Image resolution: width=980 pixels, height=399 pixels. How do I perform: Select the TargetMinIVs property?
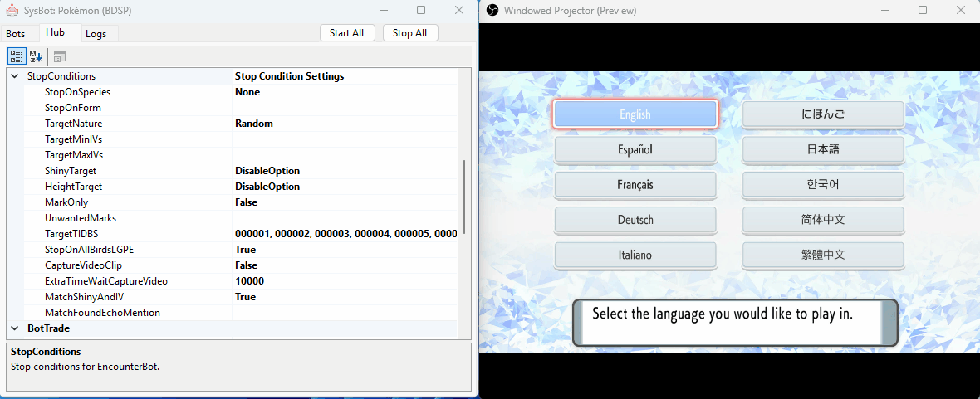pos(241,139)
